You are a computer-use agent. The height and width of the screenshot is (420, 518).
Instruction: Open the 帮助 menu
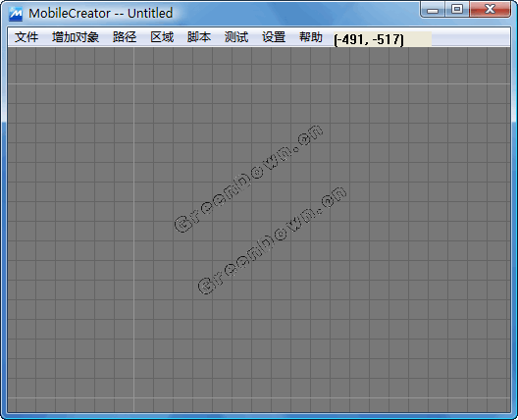[311, 37]
